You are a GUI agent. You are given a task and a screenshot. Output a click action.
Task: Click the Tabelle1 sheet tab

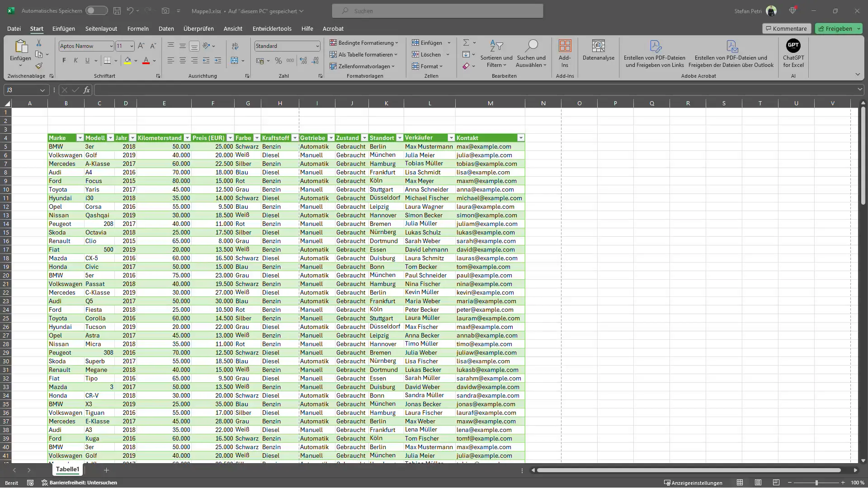[67, 469]
